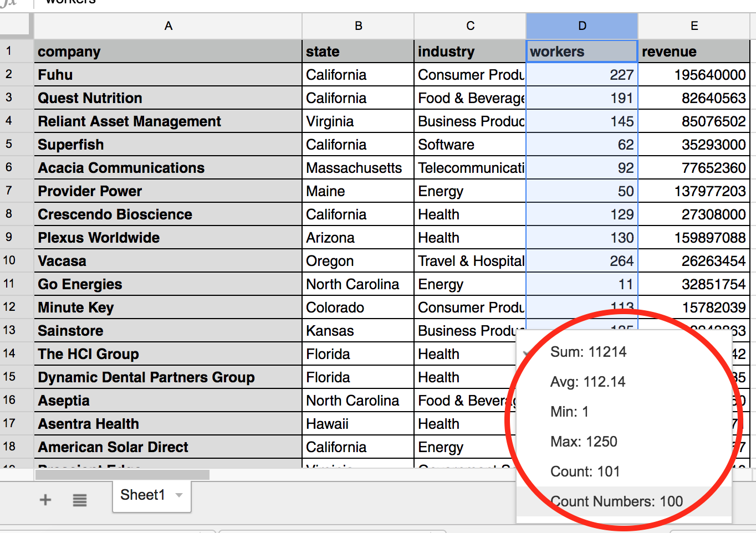Viewport: 756px width, 533px height.
Task: Choose Avg: 112.14 from summary menu
Action: click(624, 382)
